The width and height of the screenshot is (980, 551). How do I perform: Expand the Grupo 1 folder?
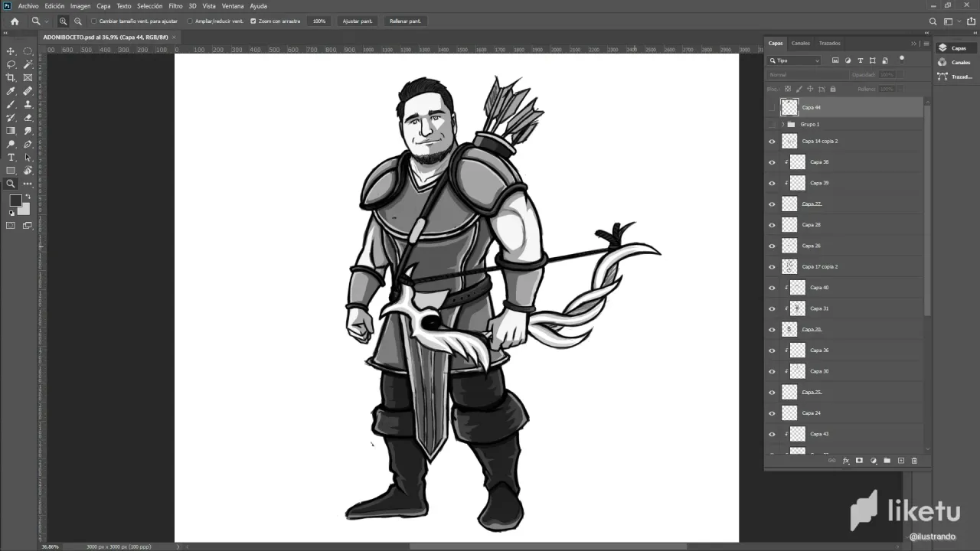782,124
